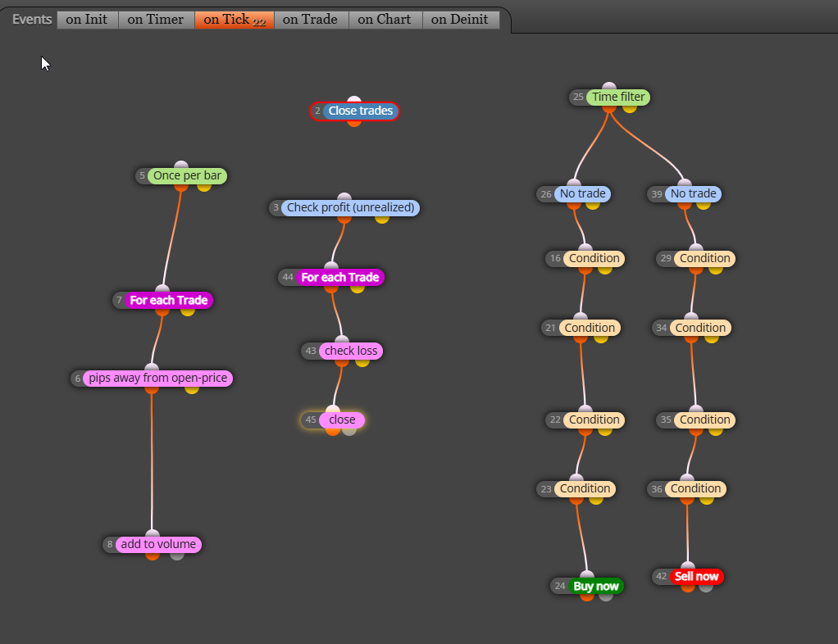Switch to the on Trade tab

point(311,20)
